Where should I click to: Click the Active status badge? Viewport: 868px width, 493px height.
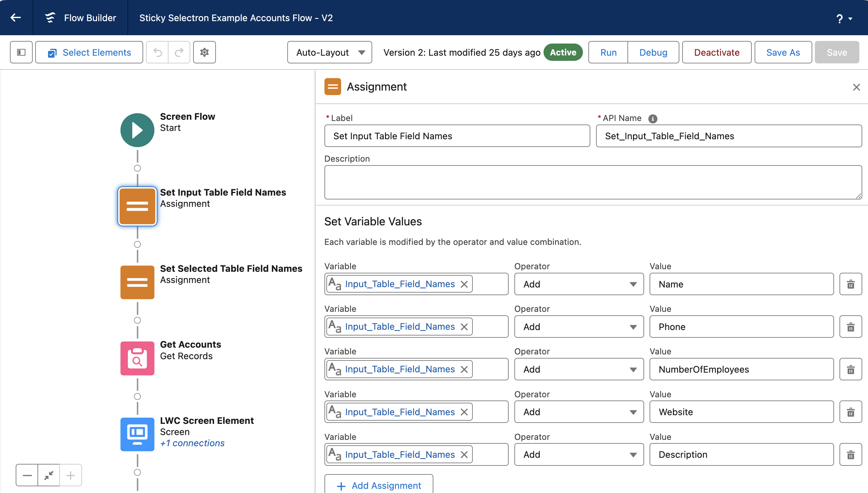click(563, 52)
